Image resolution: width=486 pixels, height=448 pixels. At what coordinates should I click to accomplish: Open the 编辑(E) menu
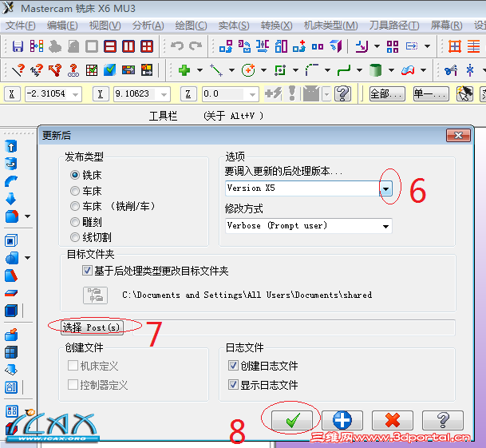point(62,26)
